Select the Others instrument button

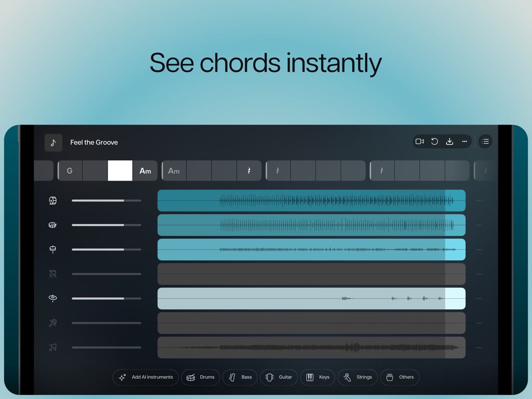pyautogui.click(x=400, y=377)
